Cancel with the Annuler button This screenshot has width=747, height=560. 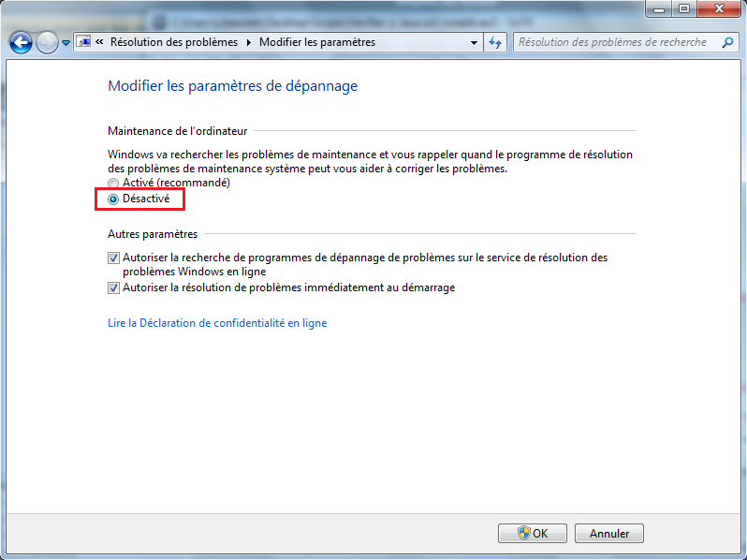point(609,533)
